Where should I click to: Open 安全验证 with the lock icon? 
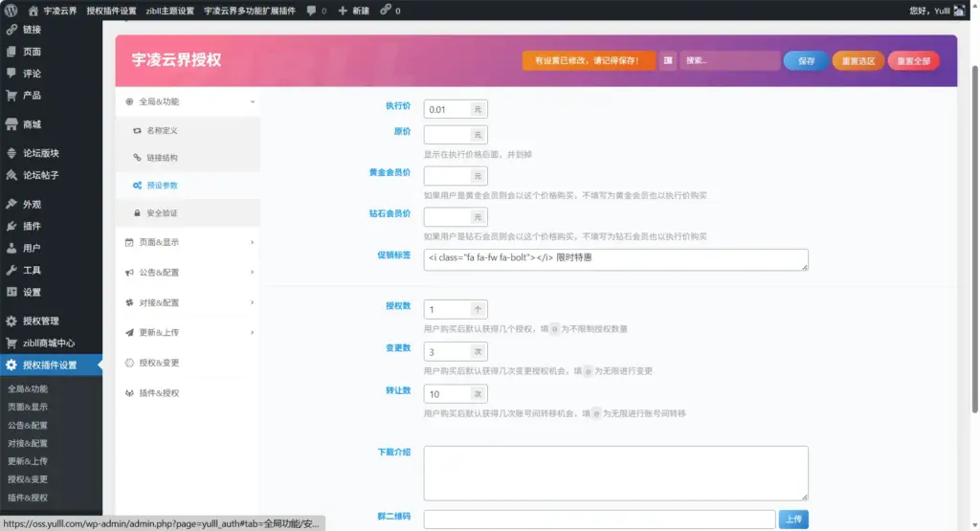click(x=188, y=213)
